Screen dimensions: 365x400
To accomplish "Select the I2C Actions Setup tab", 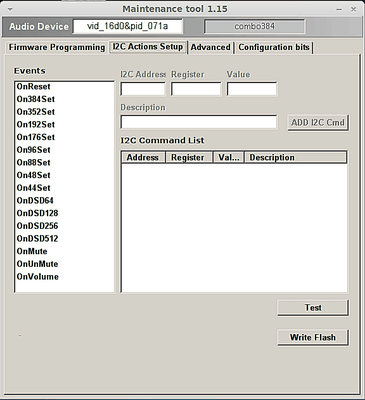I will click(148, 47).
